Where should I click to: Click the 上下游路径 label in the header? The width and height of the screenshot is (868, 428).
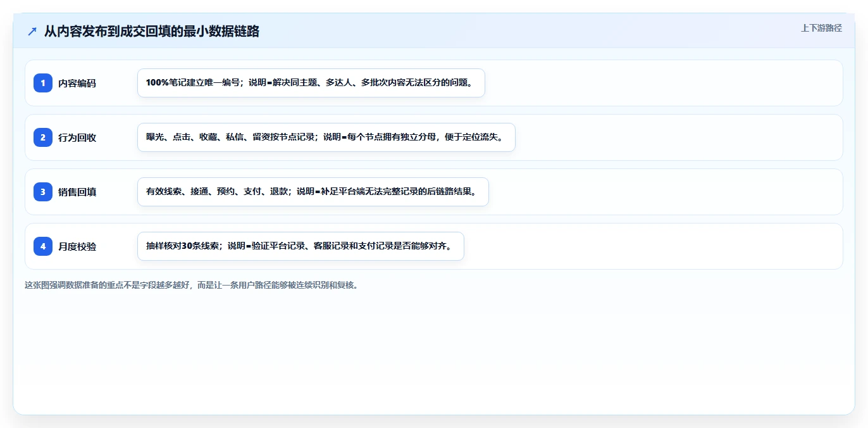[821, 28]
